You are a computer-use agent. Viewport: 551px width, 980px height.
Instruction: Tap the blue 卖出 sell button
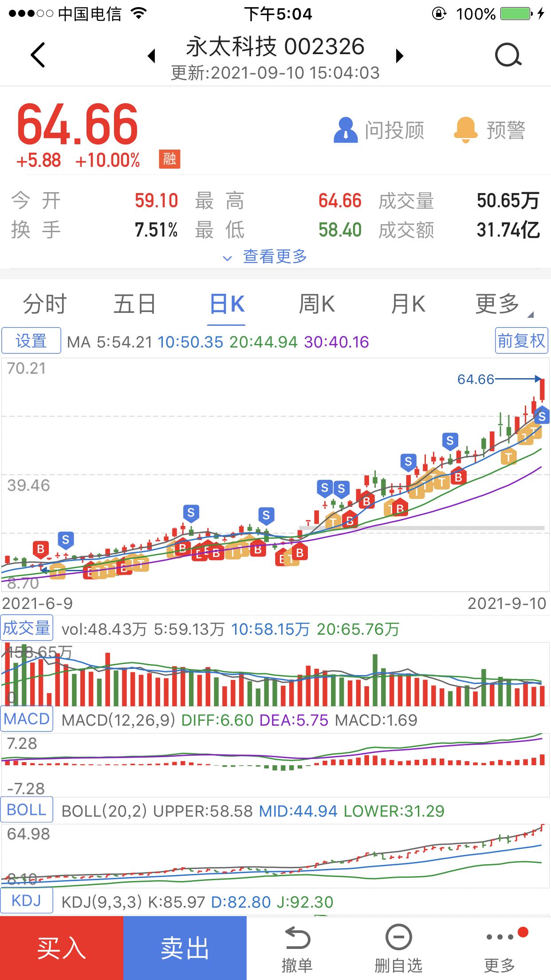coord(185,948)
